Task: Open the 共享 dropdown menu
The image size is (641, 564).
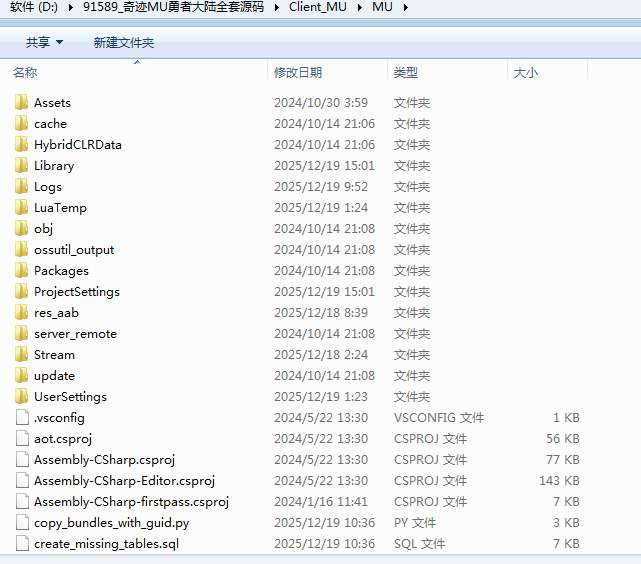Action: [x=44, y=42]
